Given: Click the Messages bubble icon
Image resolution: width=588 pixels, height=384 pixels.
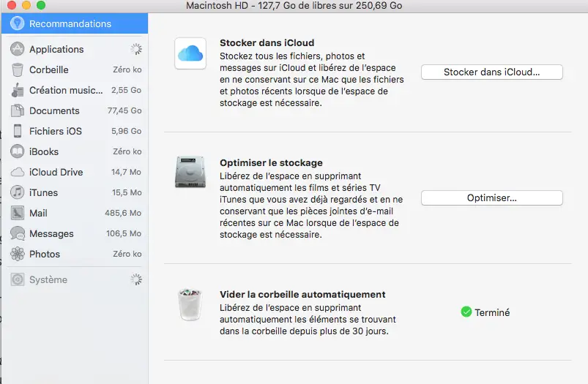Looking at the screenshot, I should coord(18,233).
